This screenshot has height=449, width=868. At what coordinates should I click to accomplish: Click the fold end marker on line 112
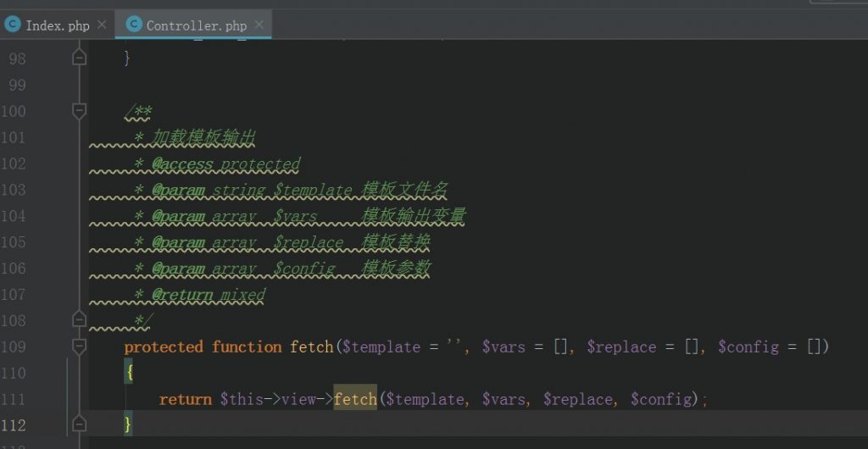pos(79,424)
